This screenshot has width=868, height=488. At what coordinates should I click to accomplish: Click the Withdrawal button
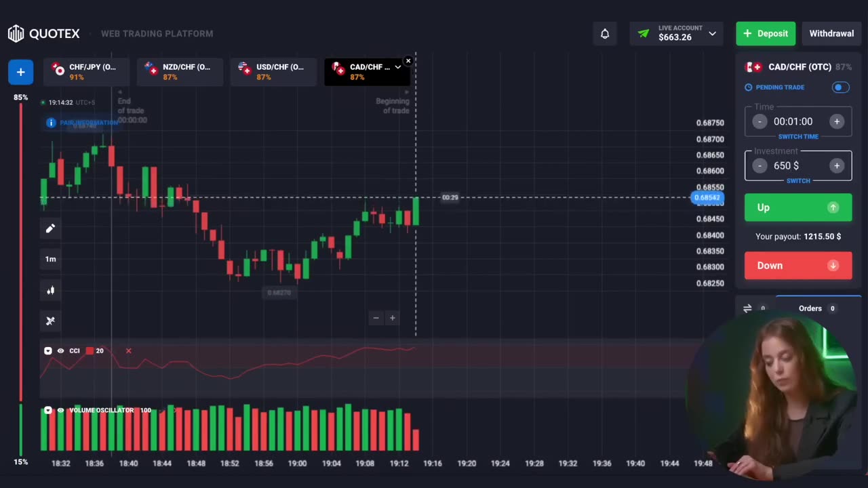pyautogui.click(x=831, y=33)
